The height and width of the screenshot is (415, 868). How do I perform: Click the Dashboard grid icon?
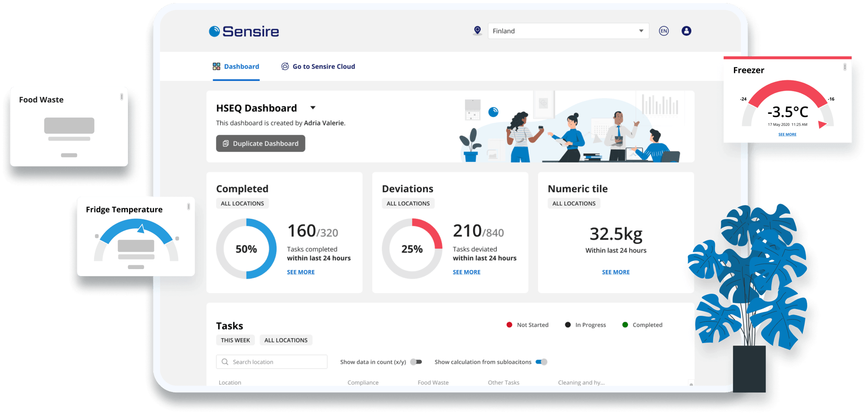coord(216,66)
